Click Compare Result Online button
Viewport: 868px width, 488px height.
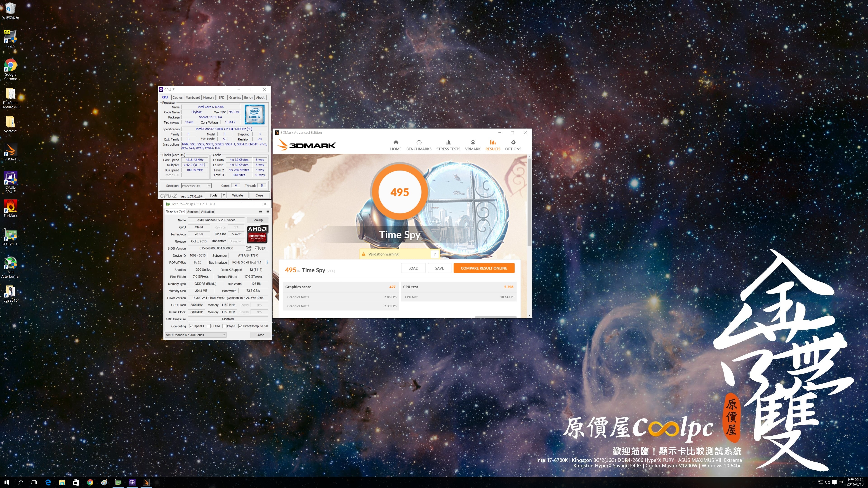click(484, 268)
